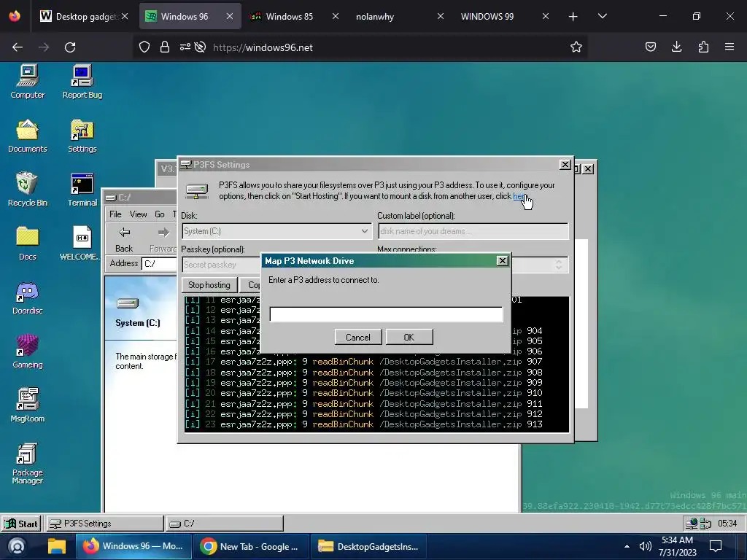
Task: Open the WELCOME markdown file icon
Action: [x=82, y=243]
